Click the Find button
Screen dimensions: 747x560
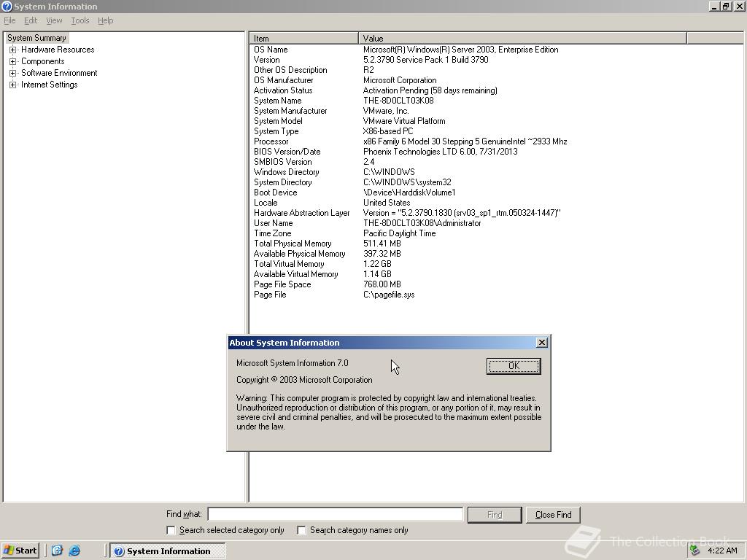click(x=495, y=515)
